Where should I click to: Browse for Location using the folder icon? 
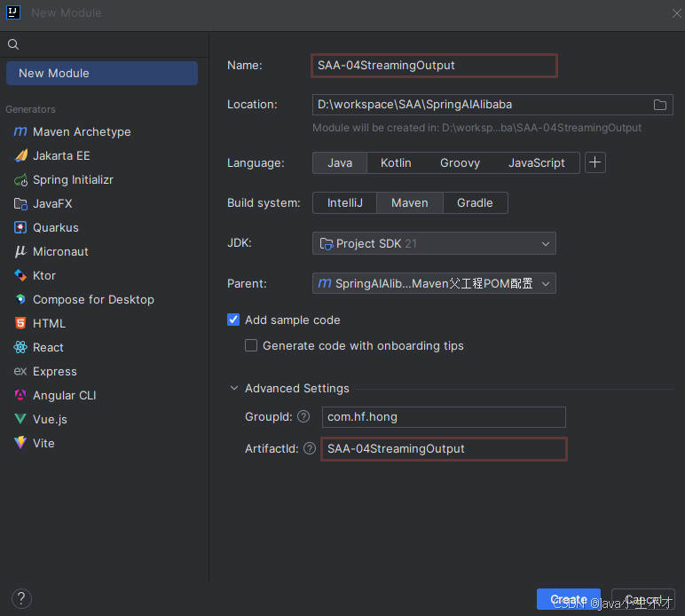[659, 105]
